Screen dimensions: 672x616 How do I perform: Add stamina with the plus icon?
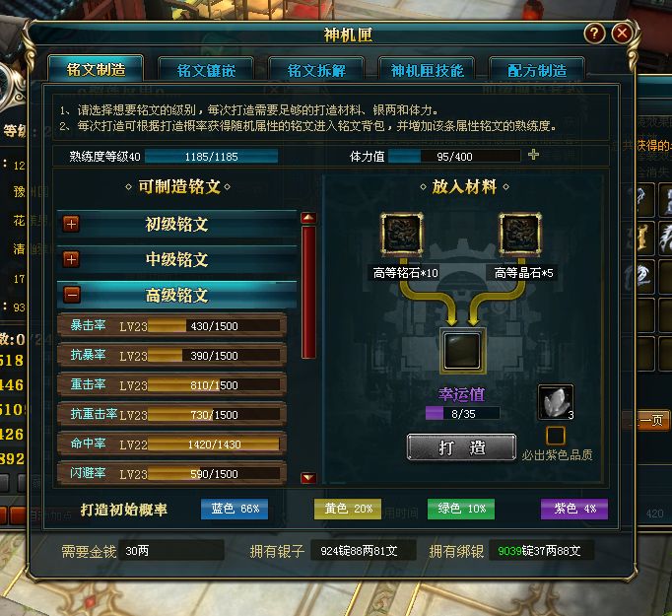click(533, 155)
